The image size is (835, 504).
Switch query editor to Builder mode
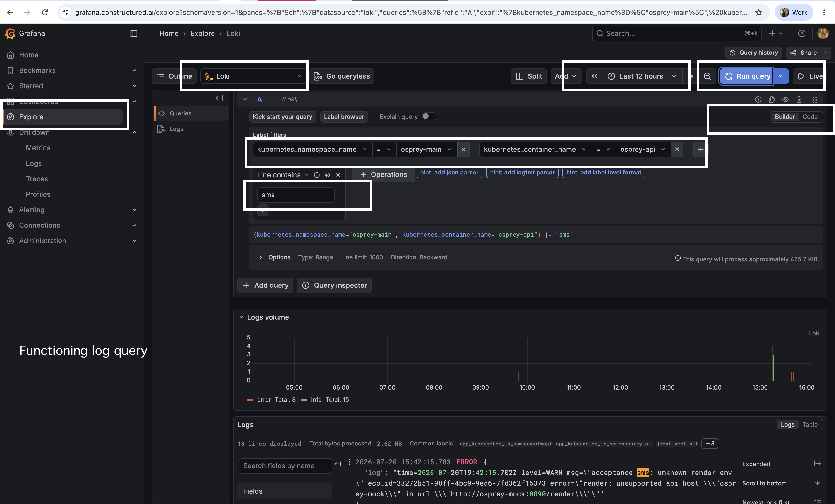(x=784, y=117)
